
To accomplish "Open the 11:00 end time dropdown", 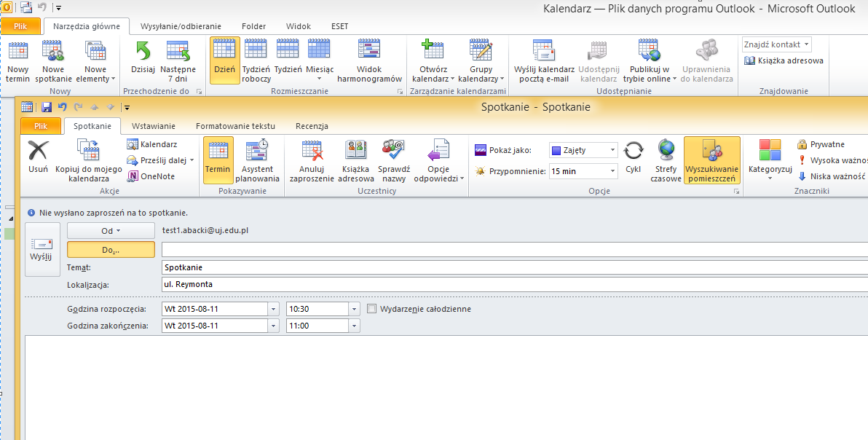I will (355, 326).
